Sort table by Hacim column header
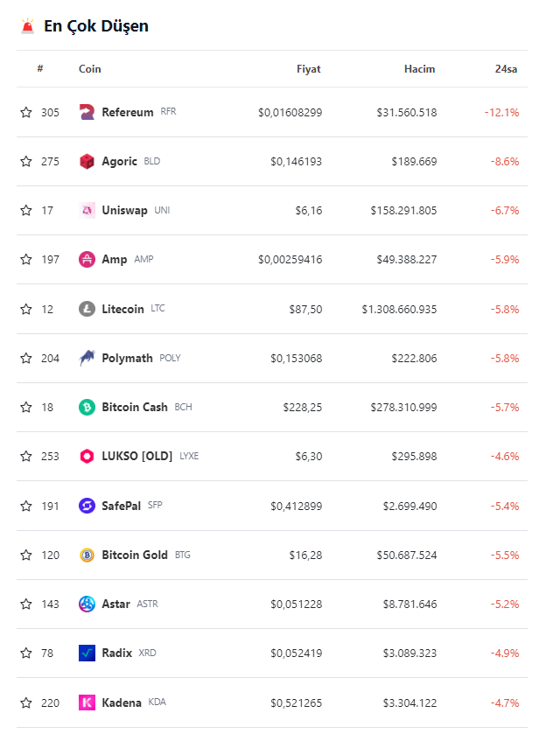Screen dimensions: 560x741 pos(419,69)
